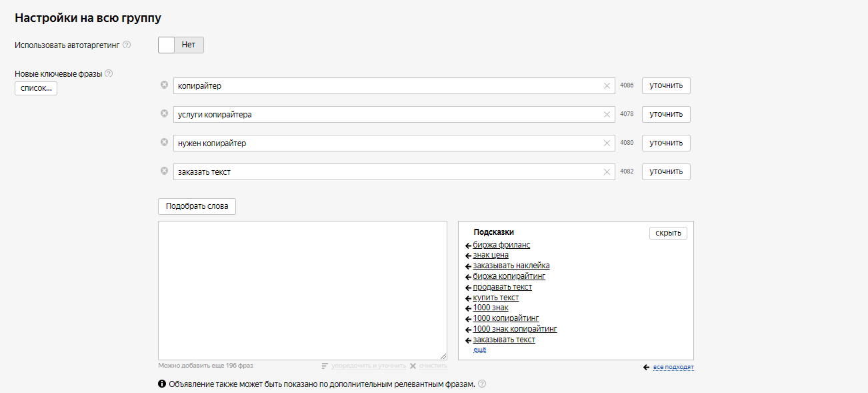Clear text in 'нужен копирайтер' field
The image size is (868, 393).
tap(607, 143)
